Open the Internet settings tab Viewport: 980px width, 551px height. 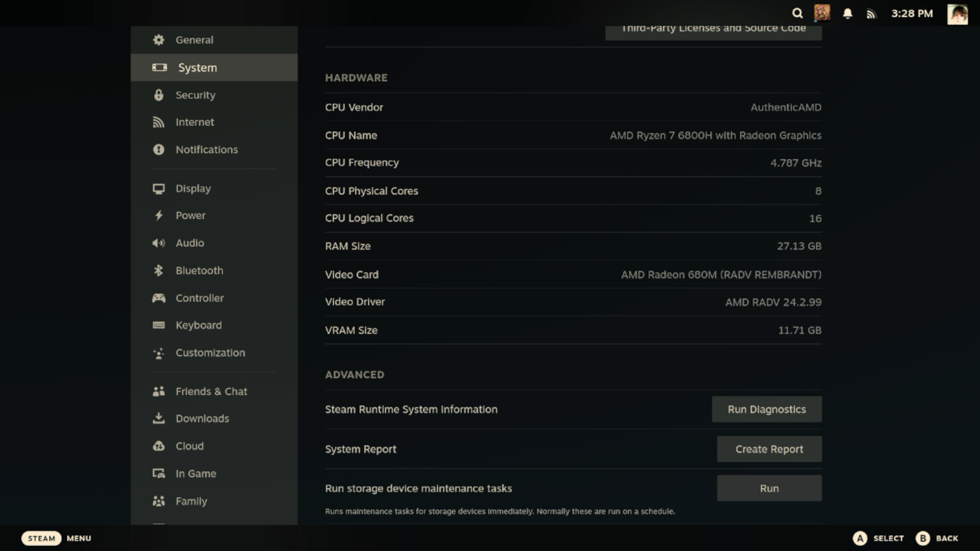(x=214, y=122)
